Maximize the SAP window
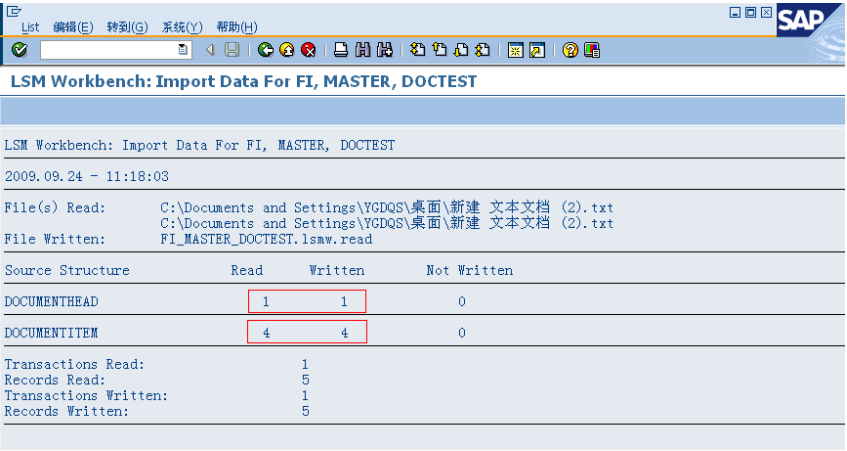847x451 pixels. point(750,12)
